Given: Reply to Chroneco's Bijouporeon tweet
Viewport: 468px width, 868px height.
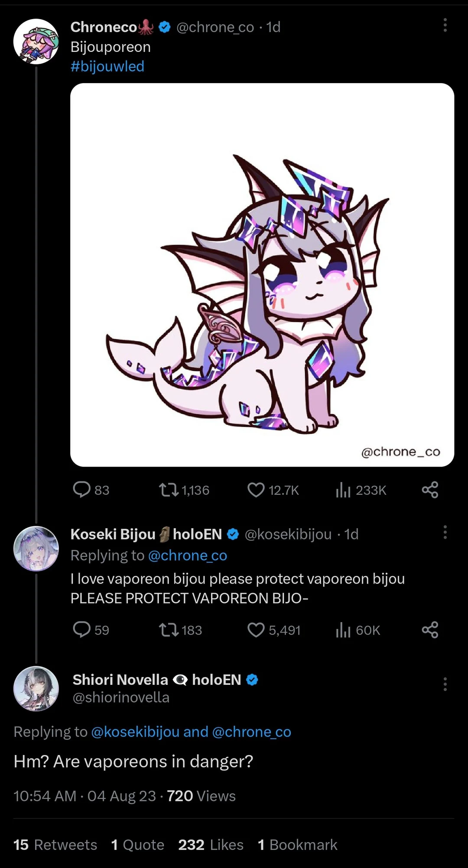Looking at the screenshot, I should 83,490.
